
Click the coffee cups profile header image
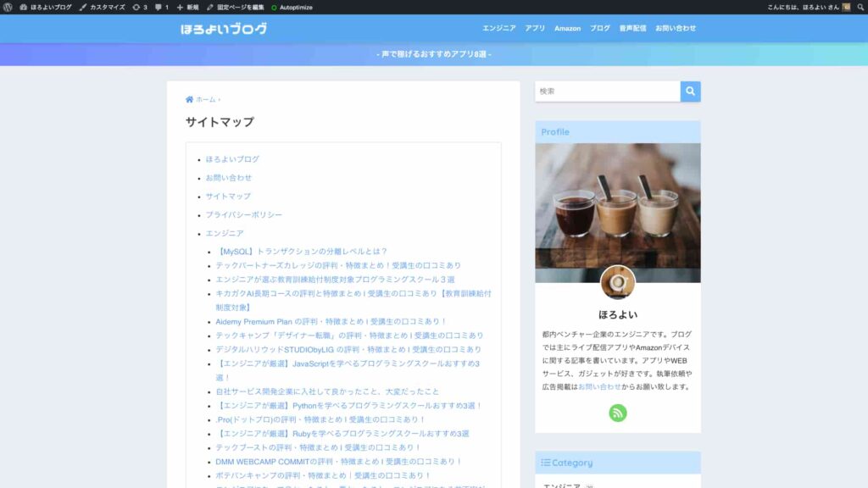(618, 213)
